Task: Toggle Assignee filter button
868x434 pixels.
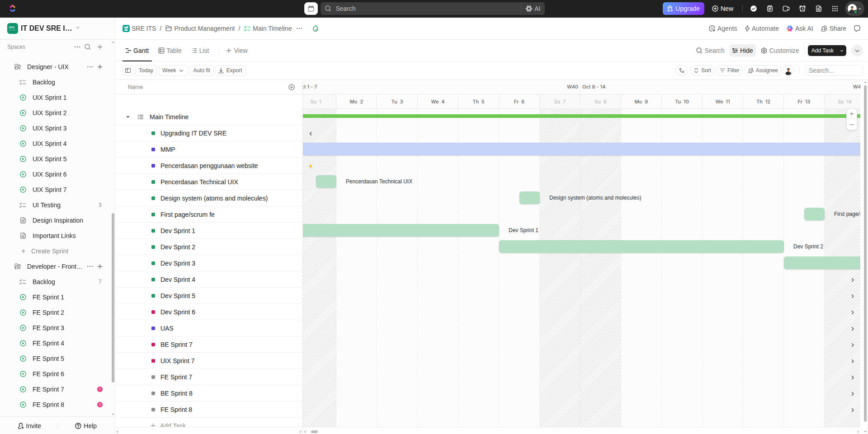Action: tap(763, 70)
